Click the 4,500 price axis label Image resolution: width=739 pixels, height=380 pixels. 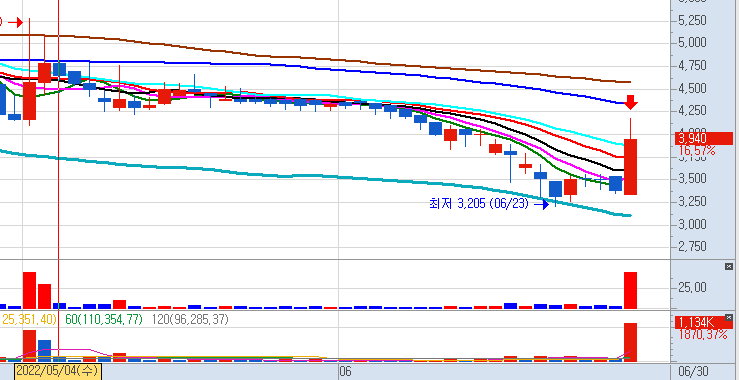pyautogui.click(x=692, y=89)
